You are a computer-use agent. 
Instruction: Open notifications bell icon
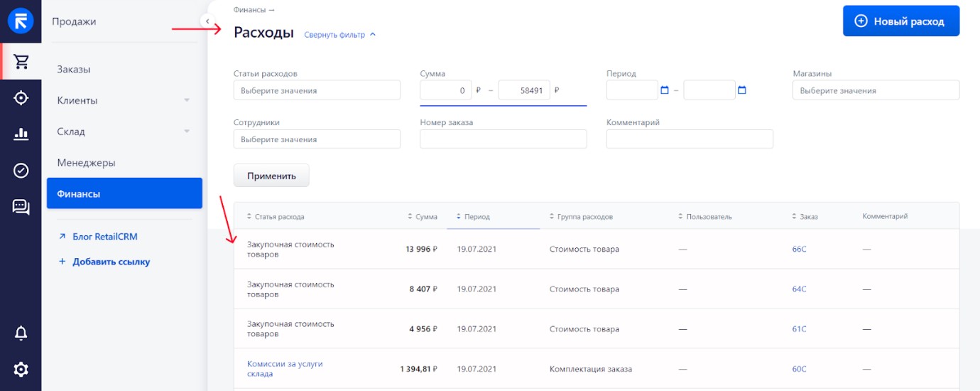click(x=21, y=333)
